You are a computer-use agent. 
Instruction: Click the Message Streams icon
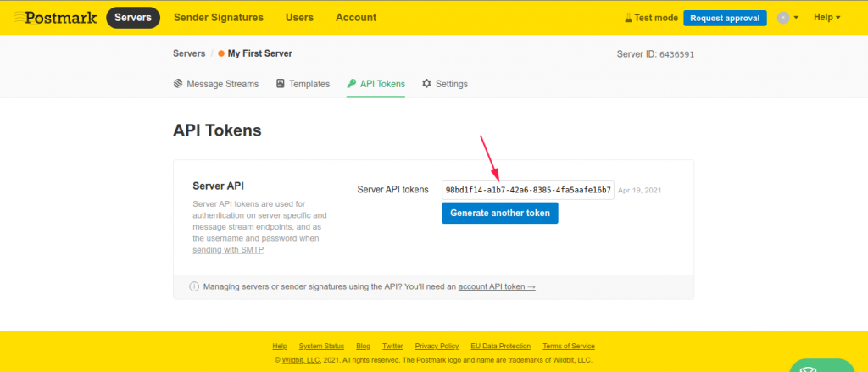(x=178, y=84)
